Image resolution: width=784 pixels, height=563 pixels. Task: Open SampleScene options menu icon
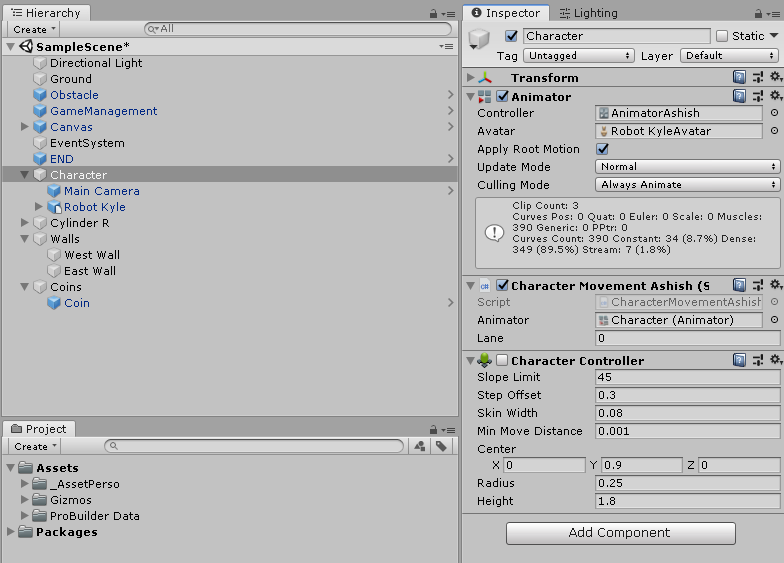446,46
